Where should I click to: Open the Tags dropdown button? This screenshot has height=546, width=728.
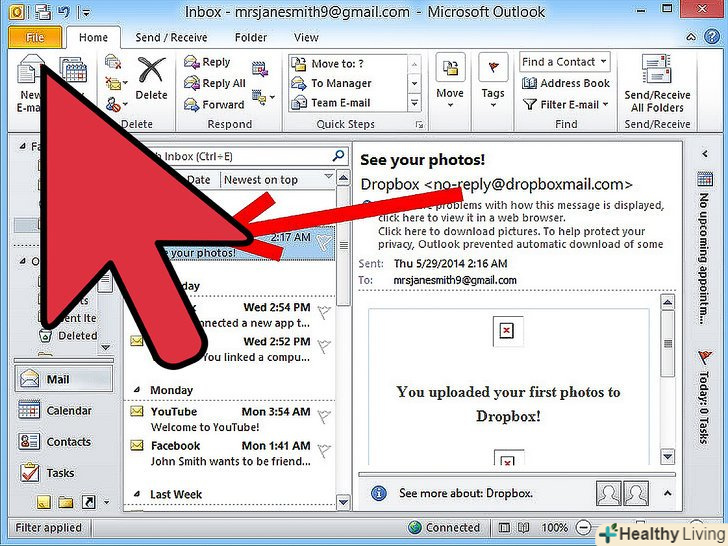coord(493,82)
